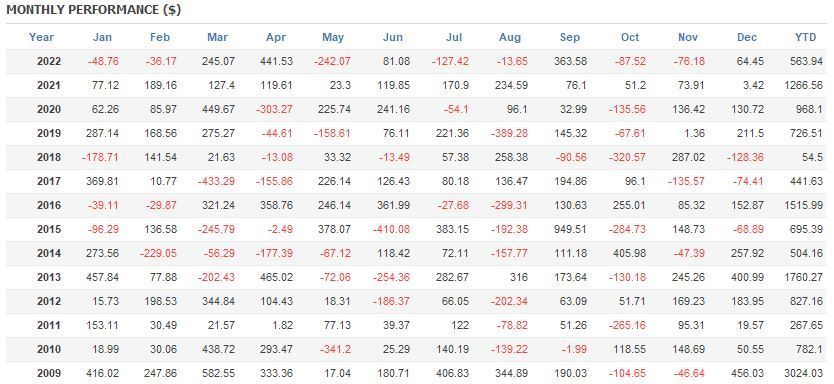This screenshot has height=384, width=834.
Task: Select the Jan column header
Action: 102,37
